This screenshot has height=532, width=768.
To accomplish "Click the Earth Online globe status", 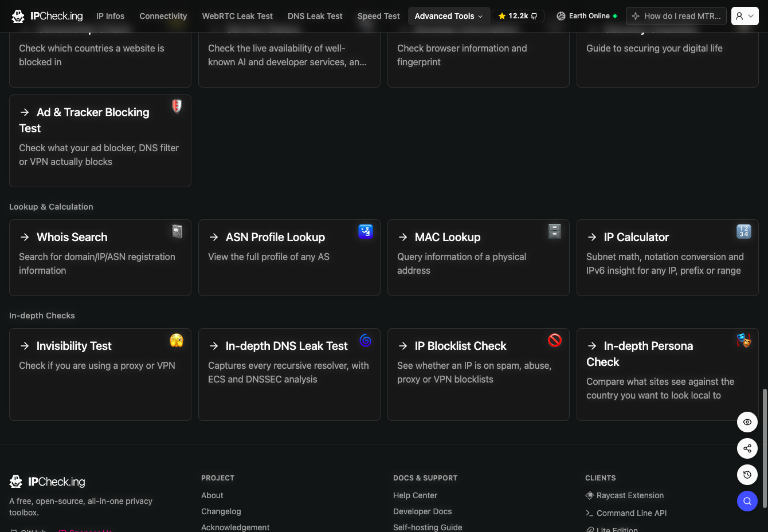I will click(587, 16).
